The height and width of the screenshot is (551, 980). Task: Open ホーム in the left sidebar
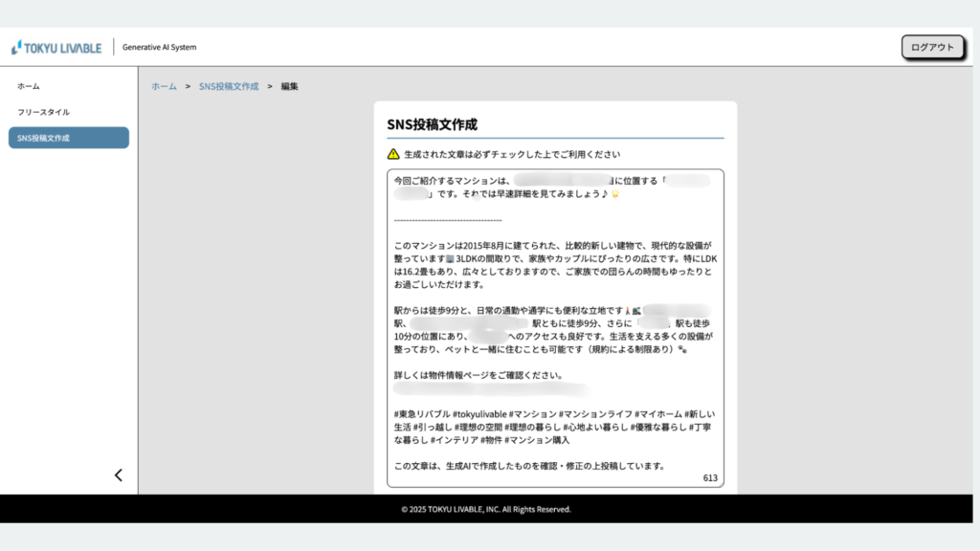29,86
